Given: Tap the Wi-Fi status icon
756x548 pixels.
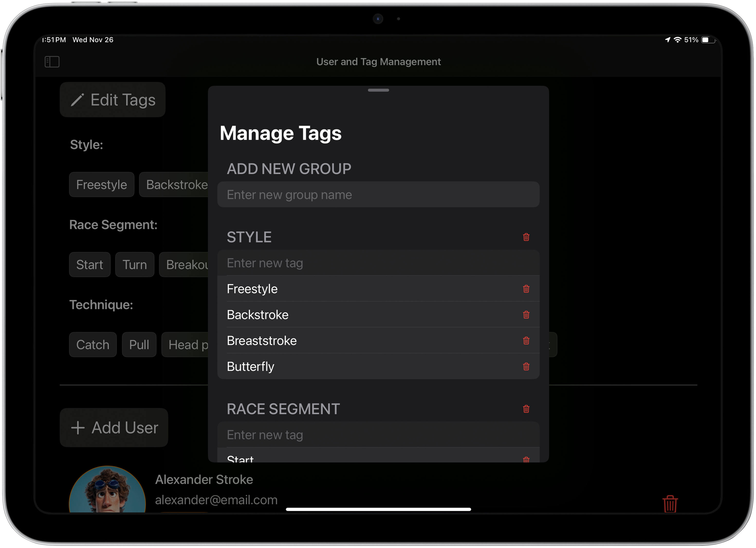Looking at the screenshot, I should click(x=677, y=40).
